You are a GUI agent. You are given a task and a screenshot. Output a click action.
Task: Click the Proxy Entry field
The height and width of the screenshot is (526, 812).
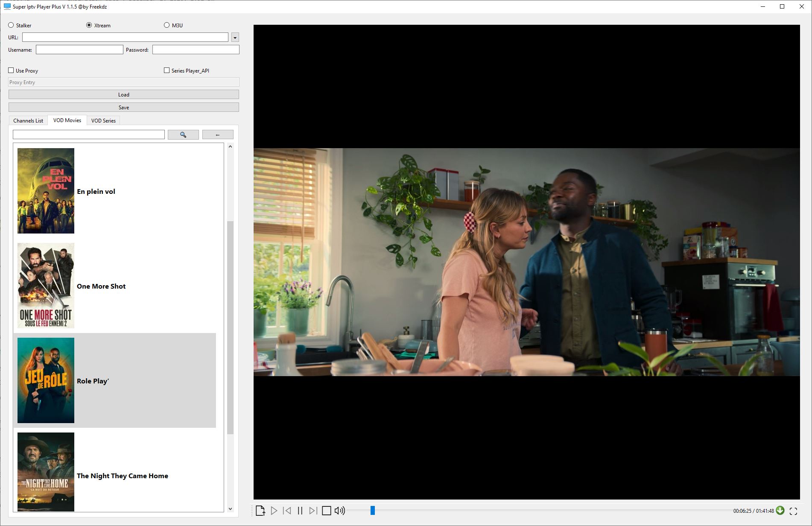(x=124, y=82)
